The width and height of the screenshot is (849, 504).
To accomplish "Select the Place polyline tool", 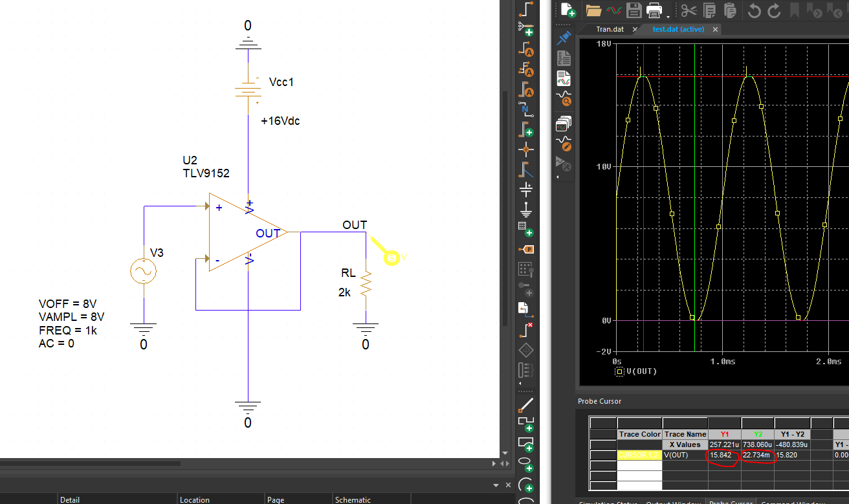I will coord(526,425).
